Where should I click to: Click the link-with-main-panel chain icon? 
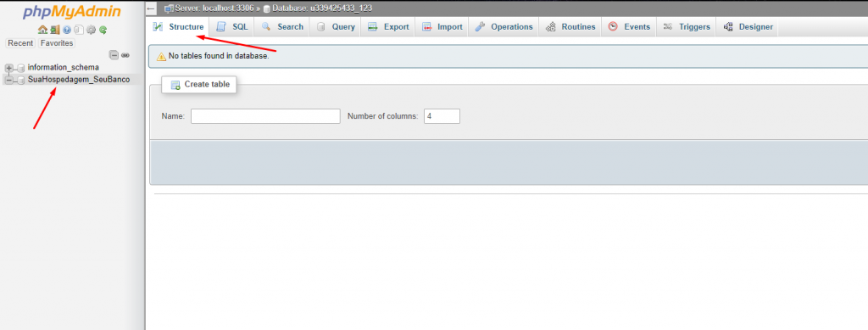125,55
